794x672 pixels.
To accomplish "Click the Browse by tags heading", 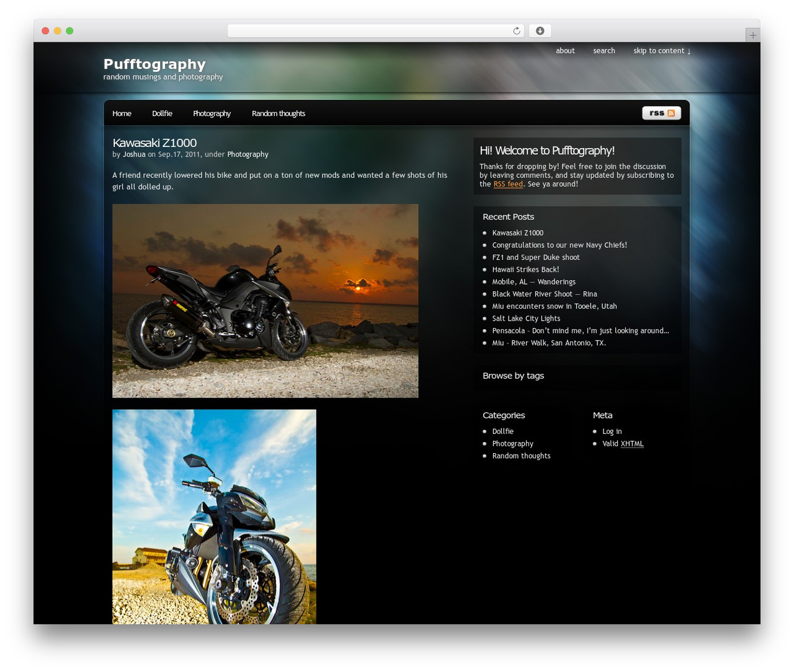I will point(513,376).
